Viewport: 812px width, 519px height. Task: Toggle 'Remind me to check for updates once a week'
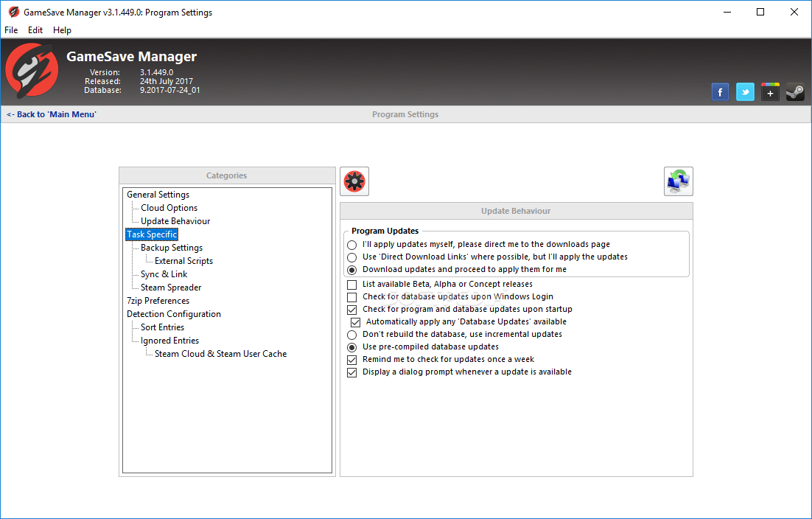(352, 360)
